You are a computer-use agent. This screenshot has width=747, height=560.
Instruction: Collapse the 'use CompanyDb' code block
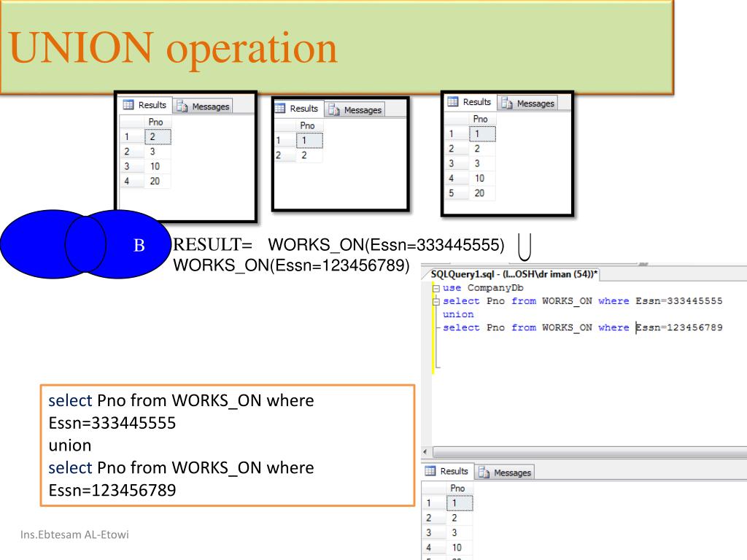(x=436, y=288)
